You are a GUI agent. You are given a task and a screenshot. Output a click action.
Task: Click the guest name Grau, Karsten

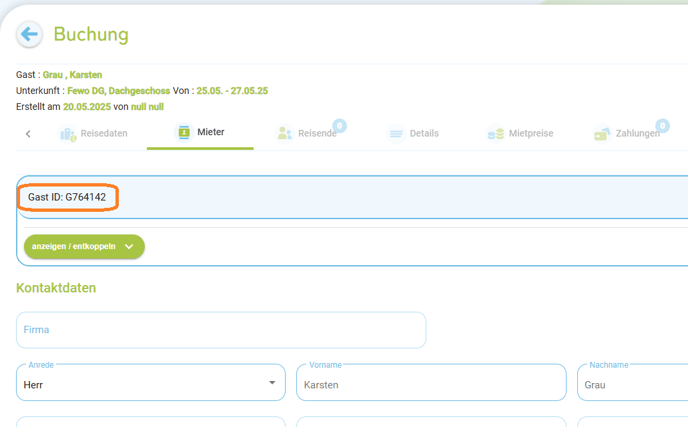72,75
